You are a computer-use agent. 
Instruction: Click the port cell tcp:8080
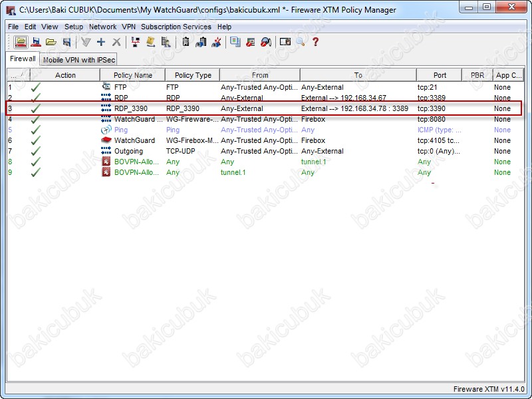[432, 119]
